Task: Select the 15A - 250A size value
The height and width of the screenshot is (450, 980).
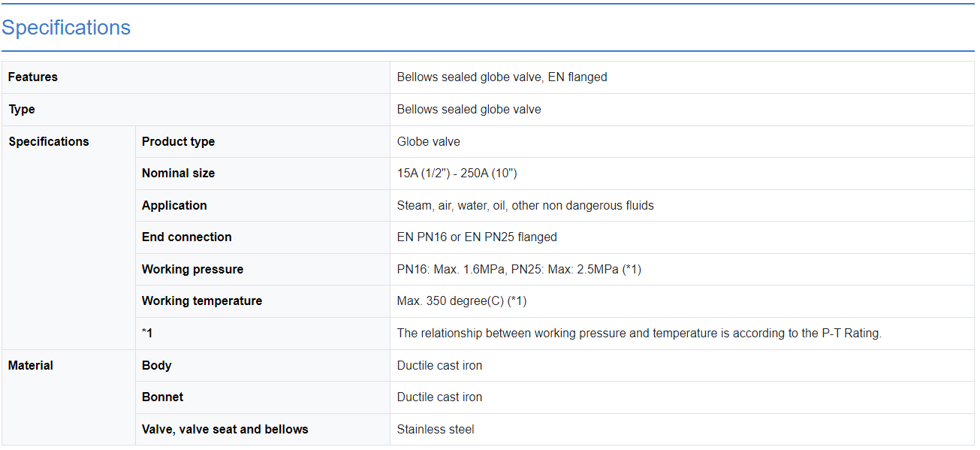Action: click(457, 174)
